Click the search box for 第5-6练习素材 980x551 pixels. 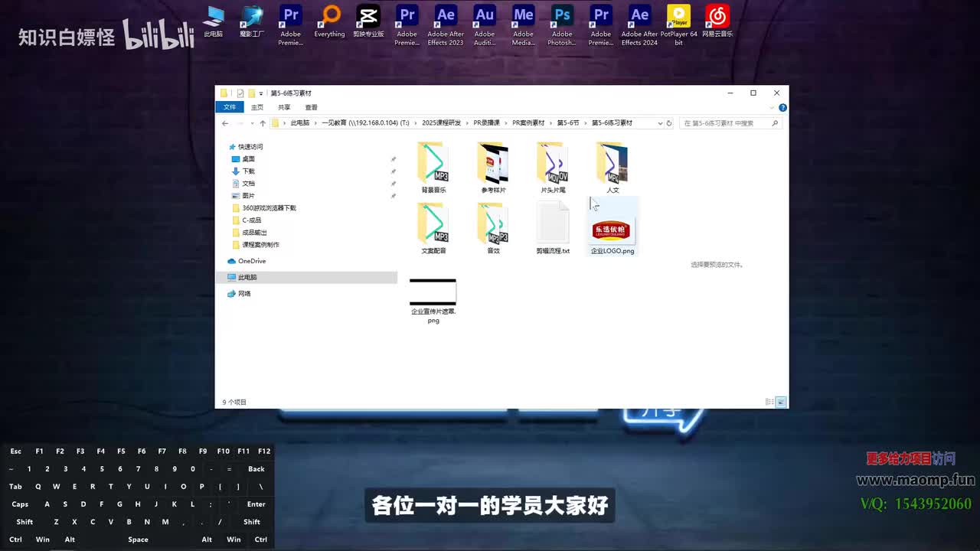pyautogui.click(x=730, y=123)
